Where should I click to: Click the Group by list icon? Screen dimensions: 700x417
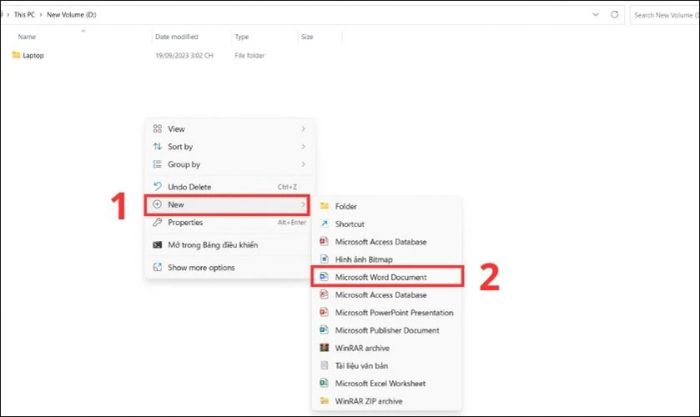pos(157,164)
